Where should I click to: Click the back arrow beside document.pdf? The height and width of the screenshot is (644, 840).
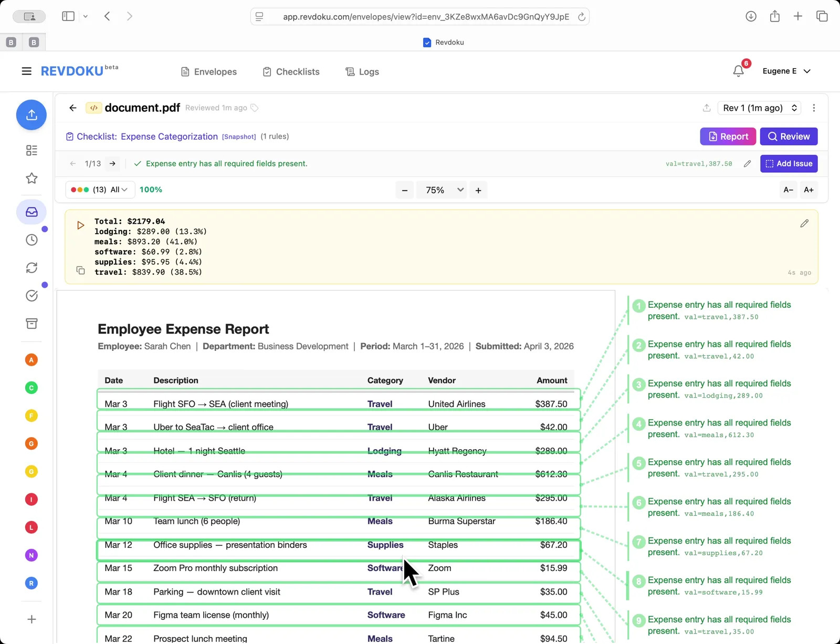73,108
